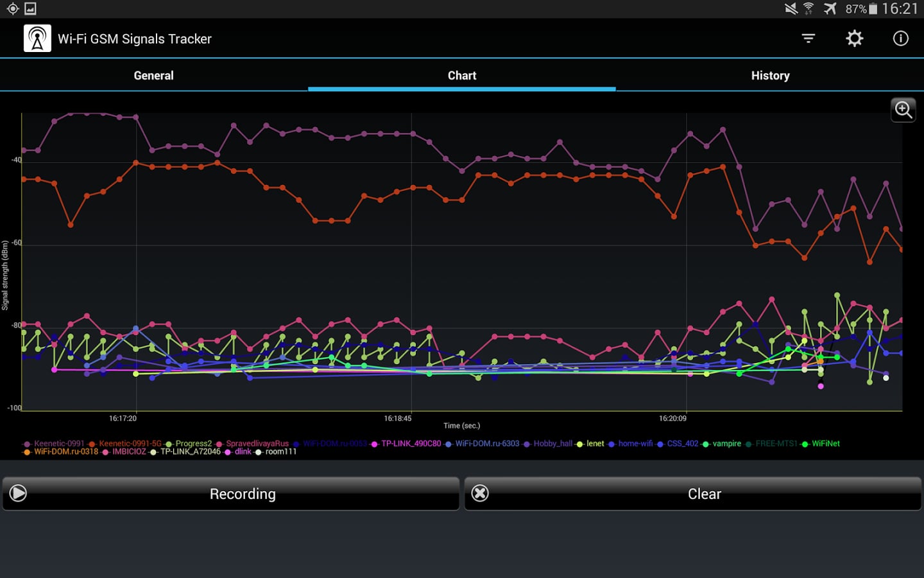Tap the airplane mode status icon

830,9
